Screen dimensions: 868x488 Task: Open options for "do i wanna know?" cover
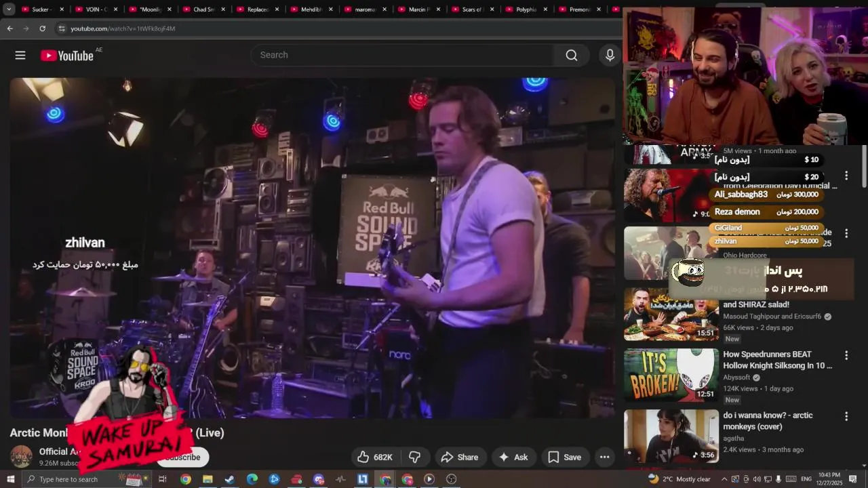tap(846, 416)
